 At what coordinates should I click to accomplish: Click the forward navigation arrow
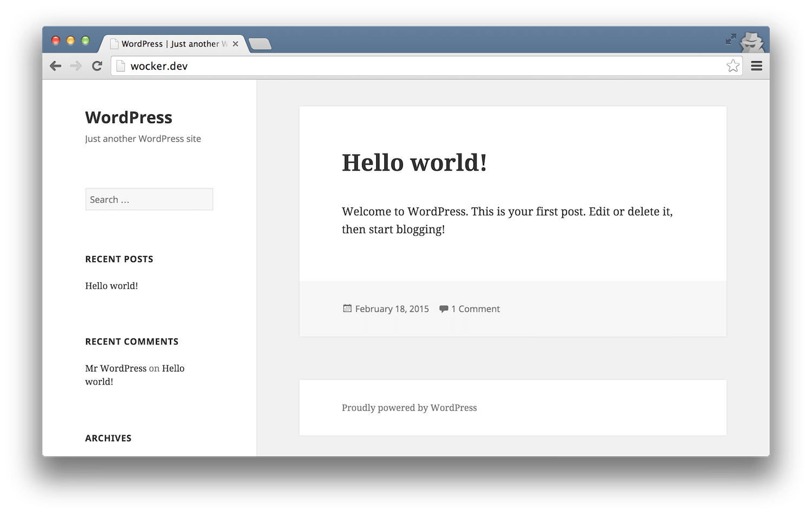coord(76,66)
